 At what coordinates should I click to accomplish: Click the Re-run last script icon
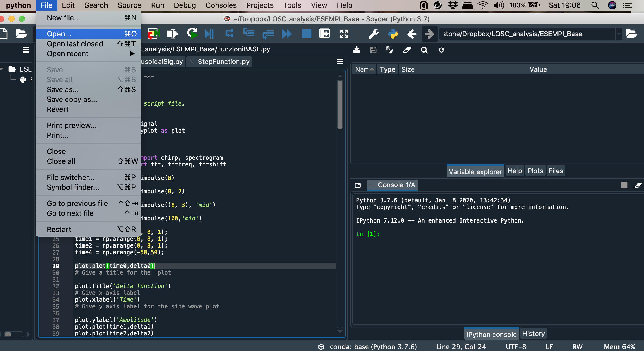(192, 34)
